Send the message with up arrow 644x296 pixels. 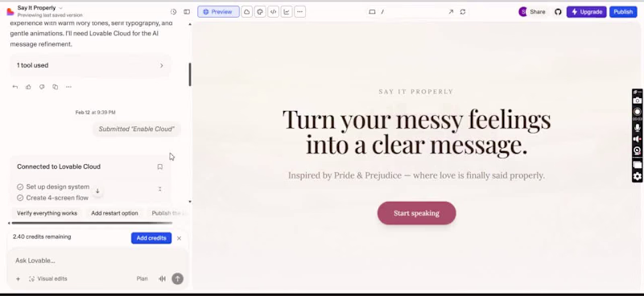click(x=177, y=279)
